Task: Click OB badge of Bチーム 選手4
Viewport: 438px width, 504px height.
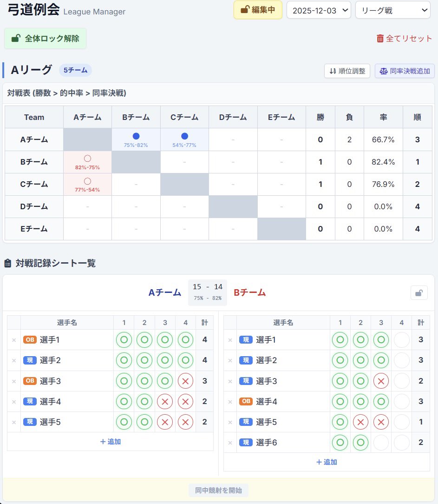Action: pyautogui.click(x=246, y=401)
